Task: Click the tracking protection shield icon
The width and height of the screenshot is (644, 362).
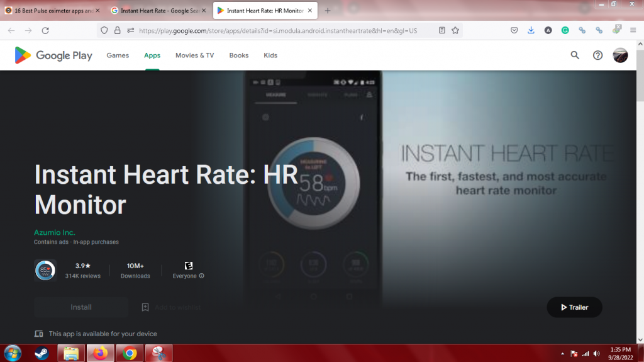Action: [x=104, y=30]
